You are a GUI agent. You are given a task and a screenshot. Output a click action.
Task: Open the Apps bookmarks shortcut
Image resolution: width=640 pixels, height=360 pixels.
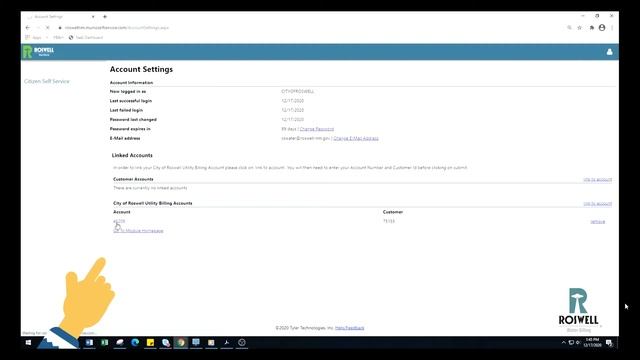33,38
